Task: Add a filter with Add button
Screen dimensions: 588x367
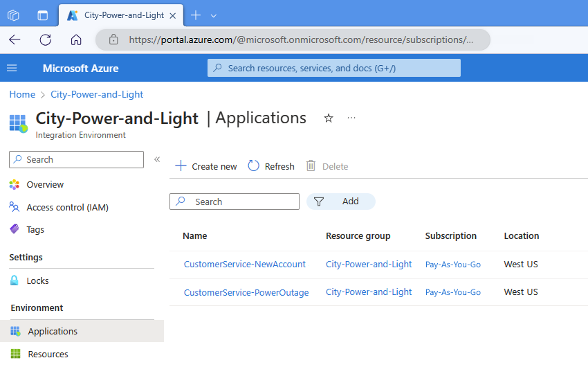Action: (x=341, y=202)
